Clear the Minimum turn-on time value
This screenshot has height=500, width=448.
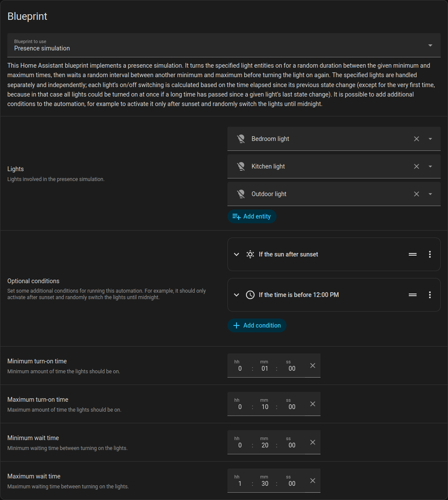pos(313,366)
